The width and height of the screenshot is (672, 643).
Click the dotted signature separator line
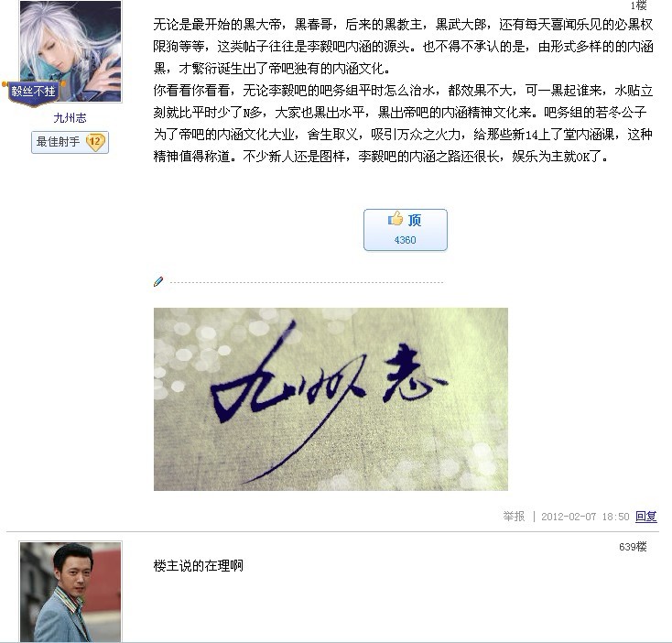click(x=307, y=282)
